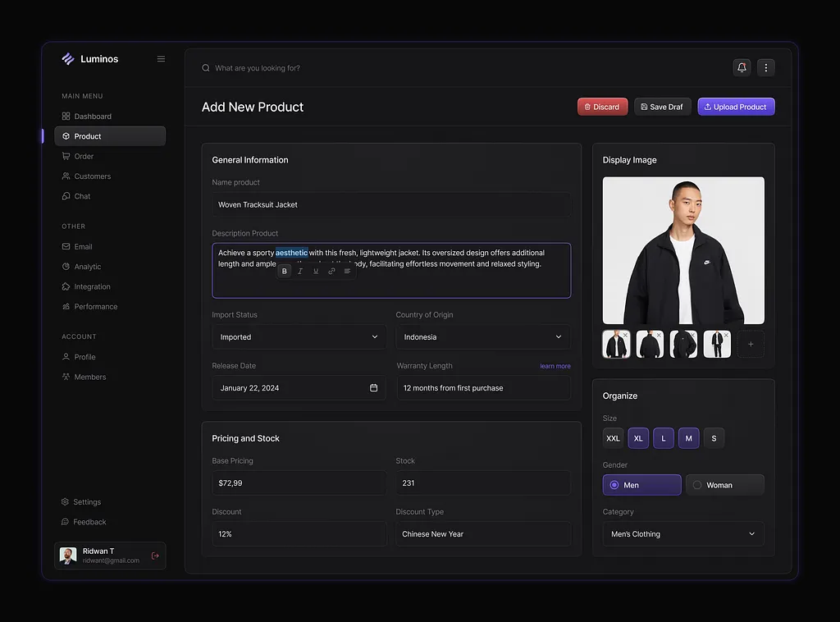Click the logout icon beside Ridwan T
The width and height of the screenshot is (840, 622).
click(x=155, y=556)
